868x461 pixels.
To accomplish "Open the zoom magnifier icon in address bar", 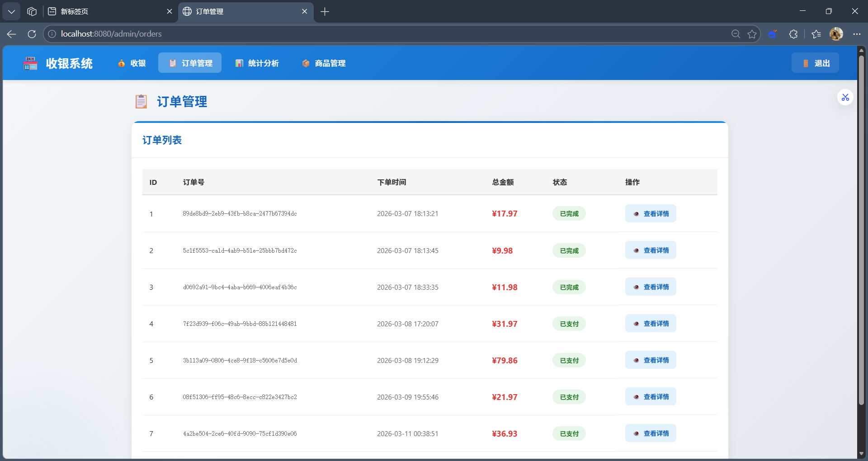I will [x=736, y=34].
